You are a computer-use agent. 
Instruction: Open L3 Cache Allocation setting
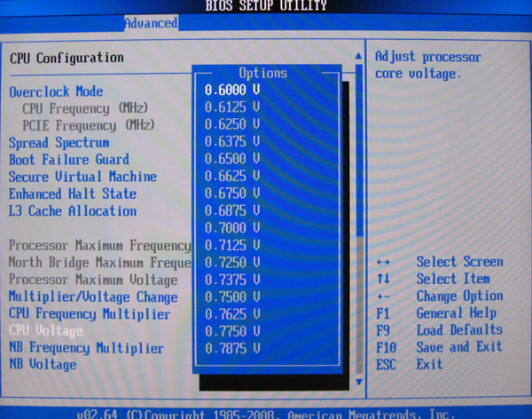(73, 211)
